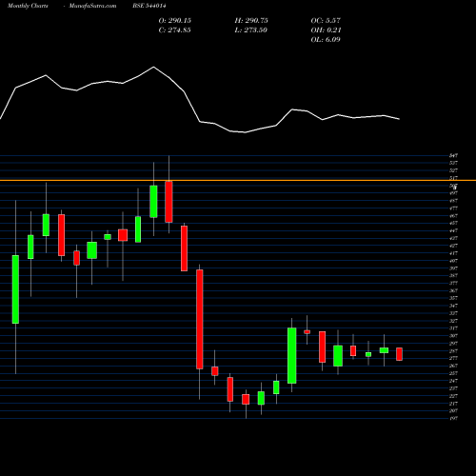Select the low value 'L: 273.50'
Viewport: 476px width, 476px height.
click(251, 30)
